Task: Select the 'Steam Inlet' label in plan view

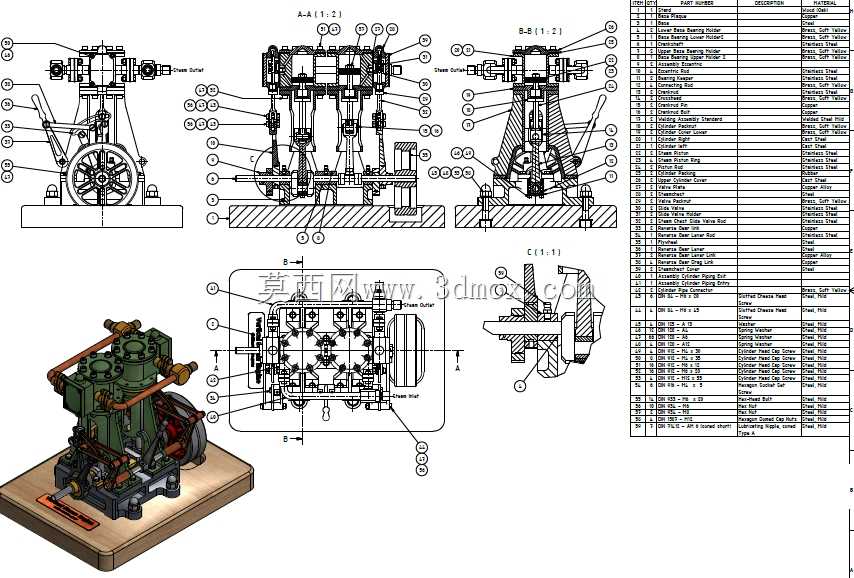Action: pyautogui.click(x=405, y=396)
